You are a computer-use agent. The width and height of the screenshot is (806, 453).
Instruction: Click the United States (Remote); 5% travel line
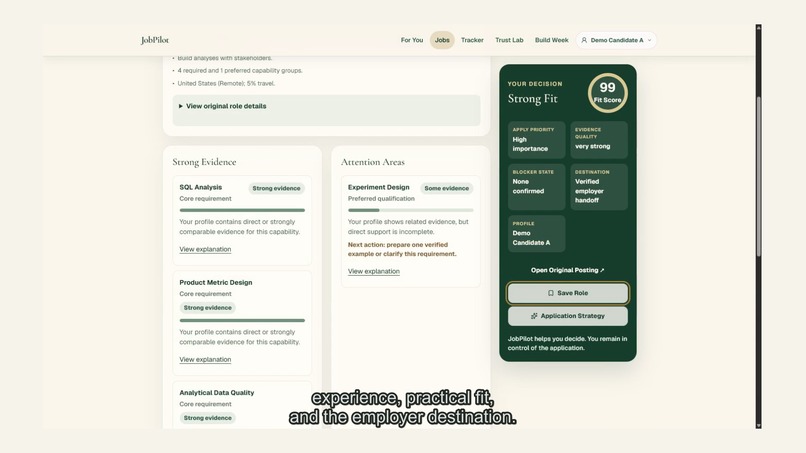226,83
